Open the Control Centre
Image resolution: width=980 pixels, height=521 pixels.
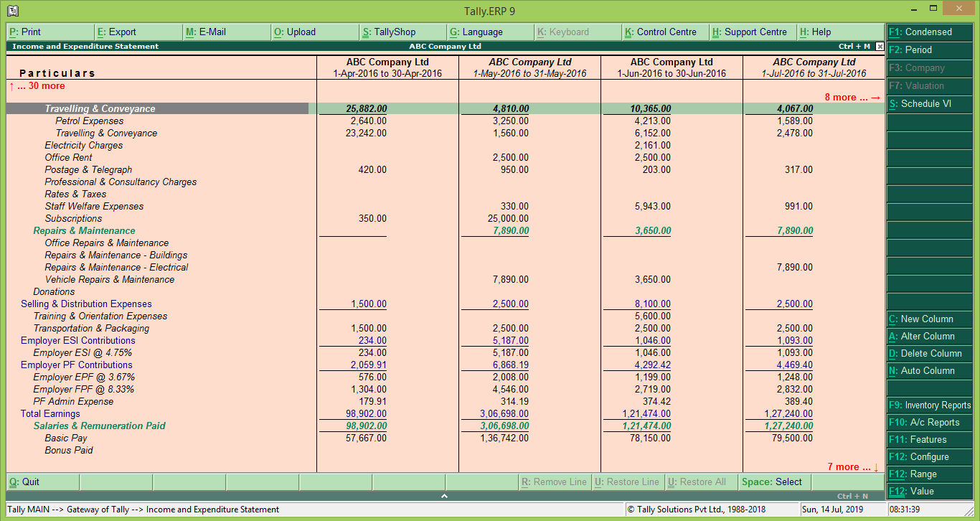tap(666, 32)
